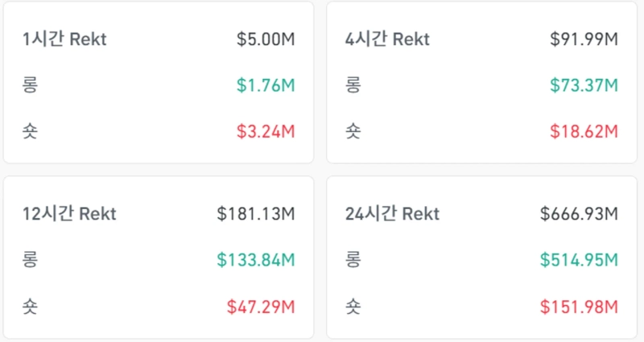
Task: Click the 24시간 Rekt heading
Action: click(x=393, y=214)
